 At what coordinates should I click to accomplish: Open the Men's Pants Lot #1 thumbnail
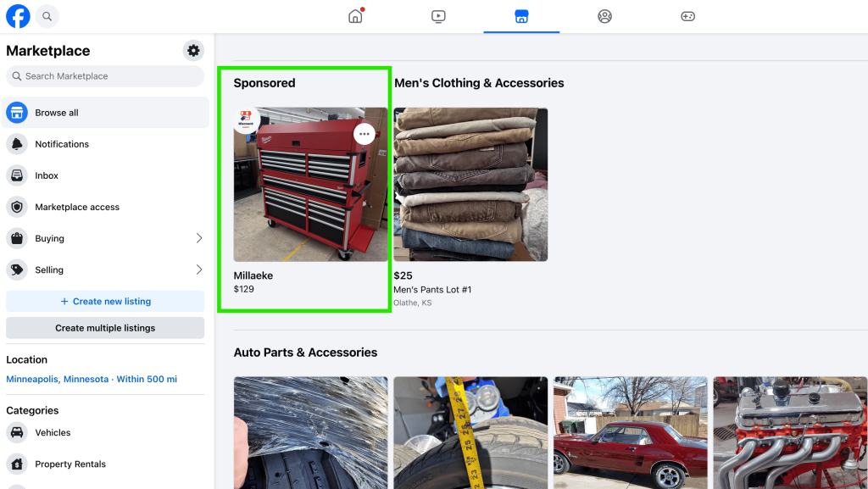point(470,184)
